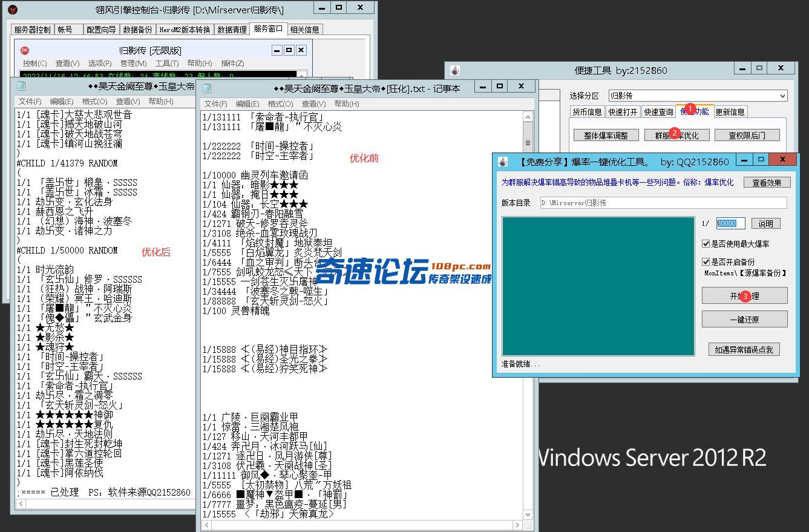Viewport: 809px width, 532px height.
Task: Open the 数据清理 tab
Action: coord(232,30)
